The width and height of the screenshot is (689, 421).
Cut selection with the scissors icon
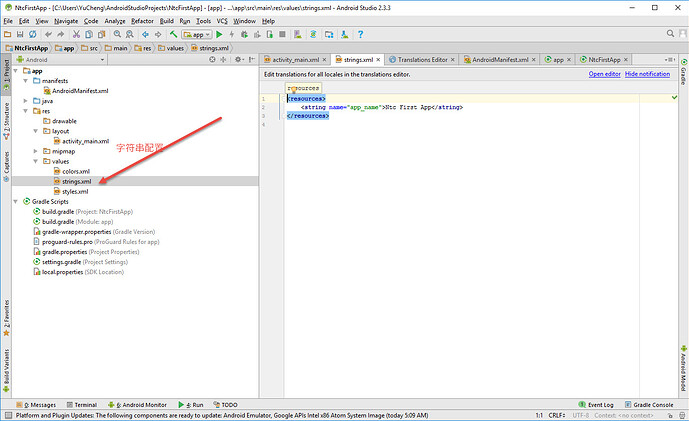point(76,34)
